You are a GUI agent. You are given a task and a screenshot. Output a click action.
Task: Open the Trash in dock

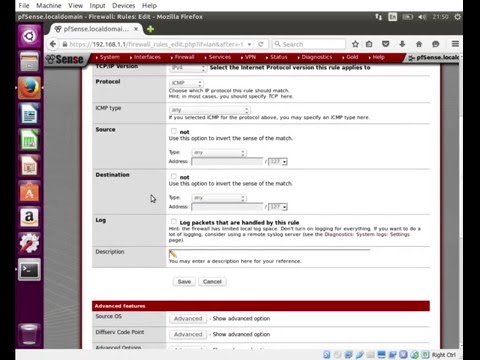[29, 334]
